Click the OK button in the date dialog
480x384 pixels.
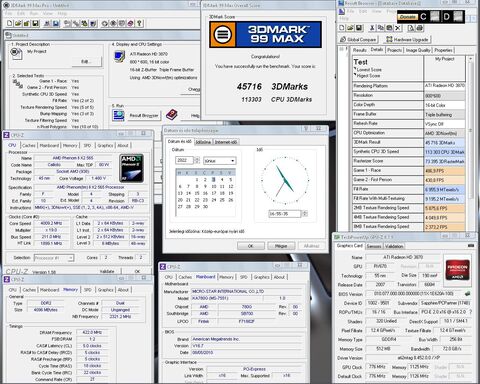[251, 246]
